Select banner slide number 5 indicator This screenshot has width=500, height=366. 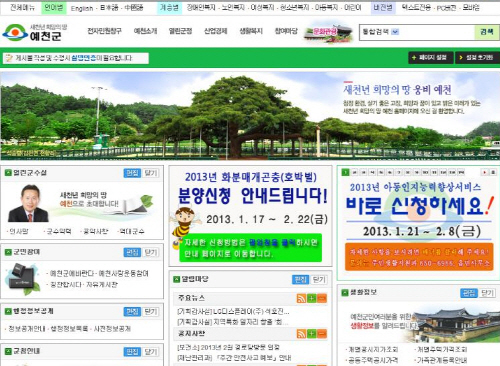coord(381,172)
